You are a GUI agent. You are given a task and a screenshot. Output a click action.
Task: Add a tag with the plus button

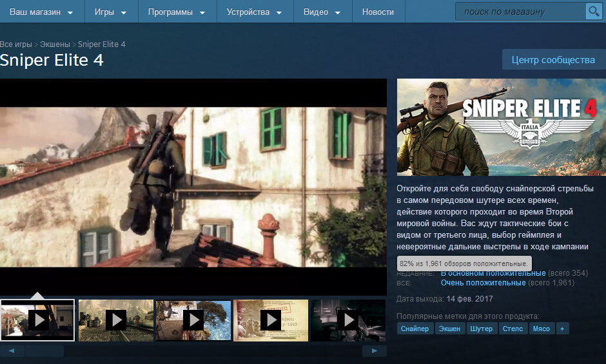point(562,329)
